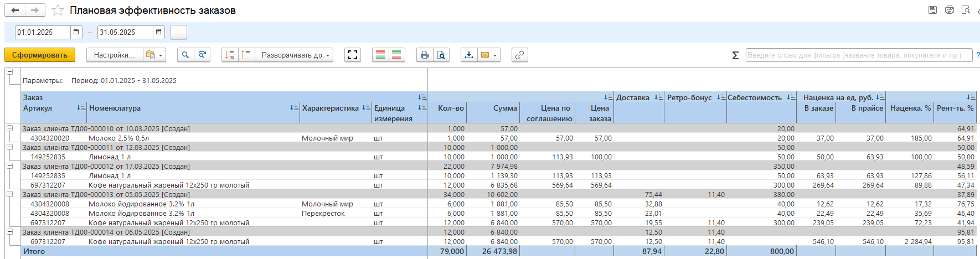Add report to favorites star
This screenshot has width=980, height=259.
point(58,11)
